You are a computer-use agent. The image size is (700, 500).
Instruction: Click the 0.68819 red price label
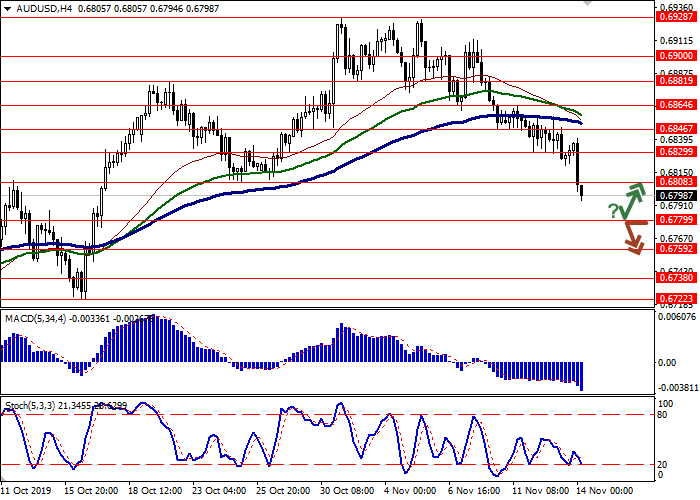tap(675, 81)
